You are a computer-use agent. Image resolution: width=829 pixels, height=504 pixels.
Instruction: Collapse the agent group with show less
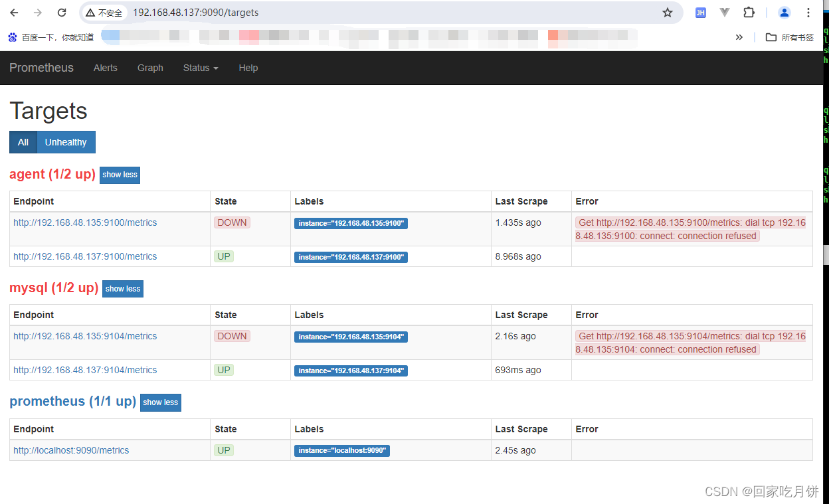(x=120, y=175)
